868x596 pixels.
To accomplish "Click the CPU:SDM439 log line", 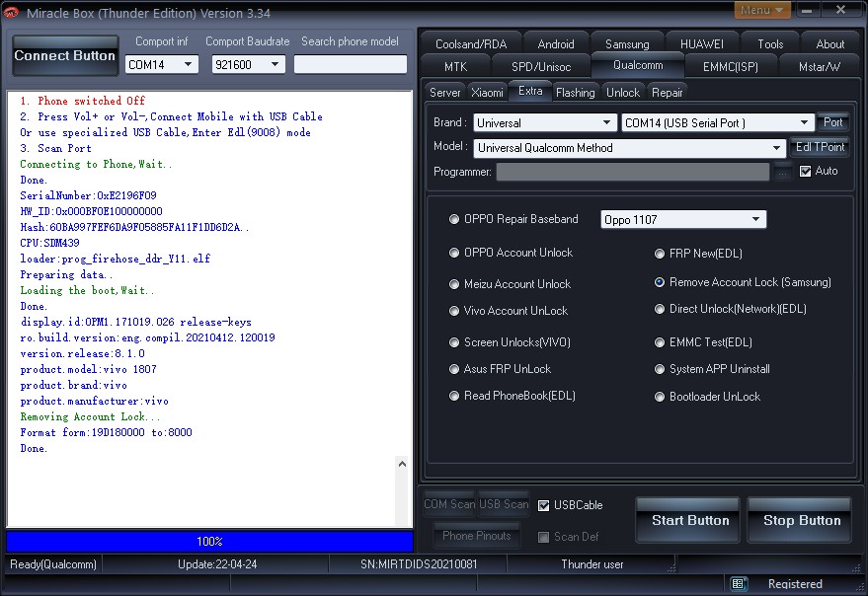I will [49, 243].
